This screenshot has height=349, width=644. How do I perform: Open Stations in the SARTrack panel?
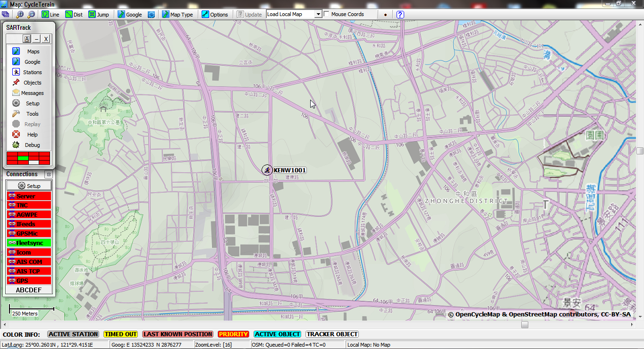click(32, 72)
